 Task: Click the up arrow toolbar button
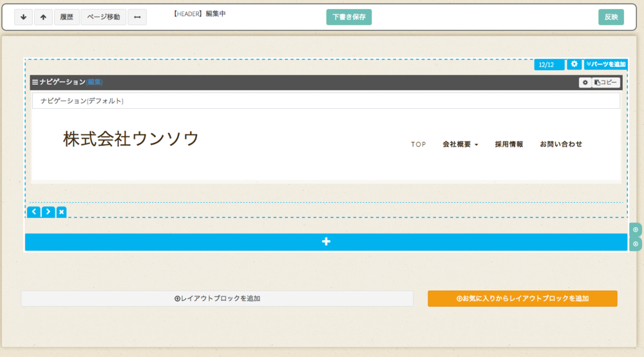[x=43, y=17]
